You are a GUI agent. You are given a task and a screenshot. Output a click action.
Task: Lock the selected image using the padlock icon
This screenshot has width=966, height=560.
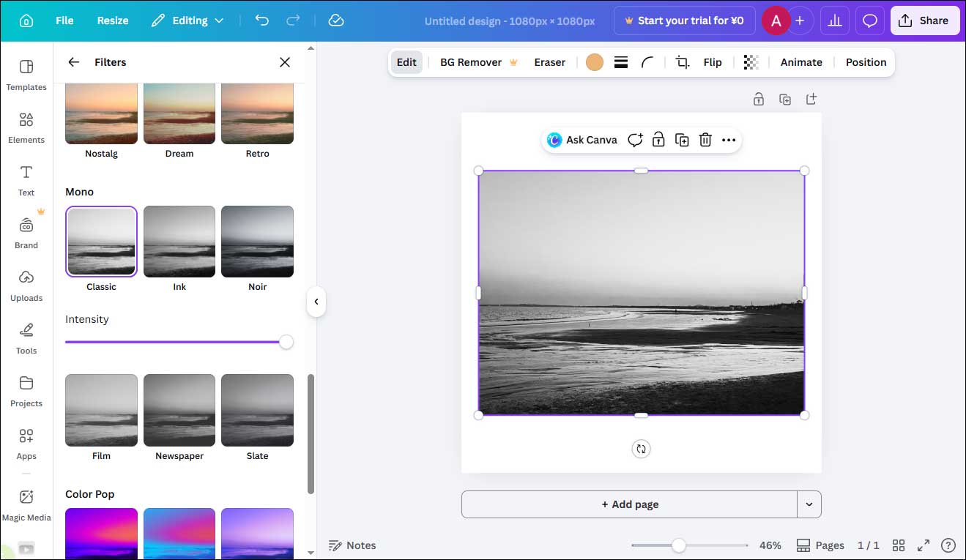coord(658,139)
